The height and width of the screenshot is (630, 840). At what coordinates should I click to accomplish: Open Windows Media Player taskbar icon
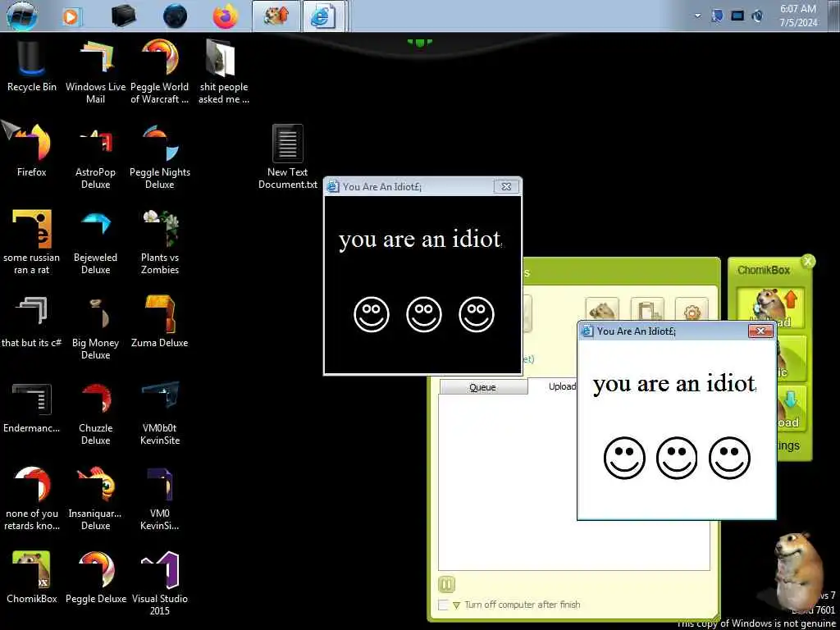click(71, 16)
